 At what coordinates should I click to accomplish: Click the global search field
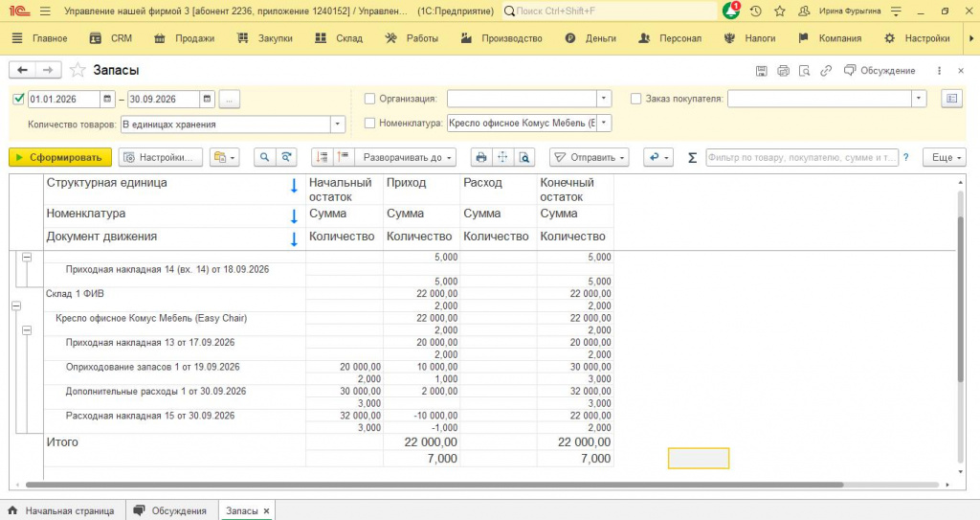pyautogui.click(x=610, y=11)
